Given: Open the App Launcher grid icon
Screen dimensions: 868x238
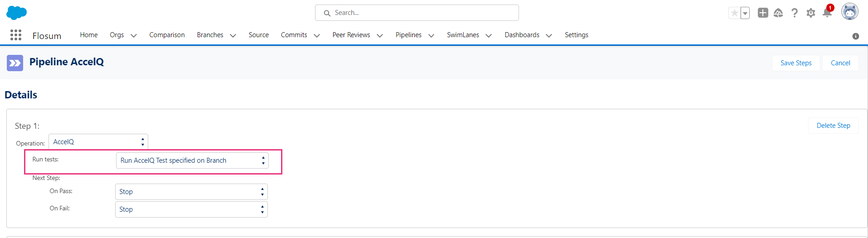Looking at the screenshot, I should pos(16,35).
